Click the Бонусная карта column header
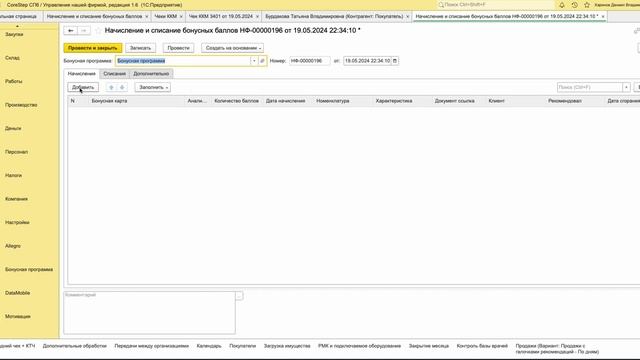The width and height of the screenshot is (640, 360). 109,101
